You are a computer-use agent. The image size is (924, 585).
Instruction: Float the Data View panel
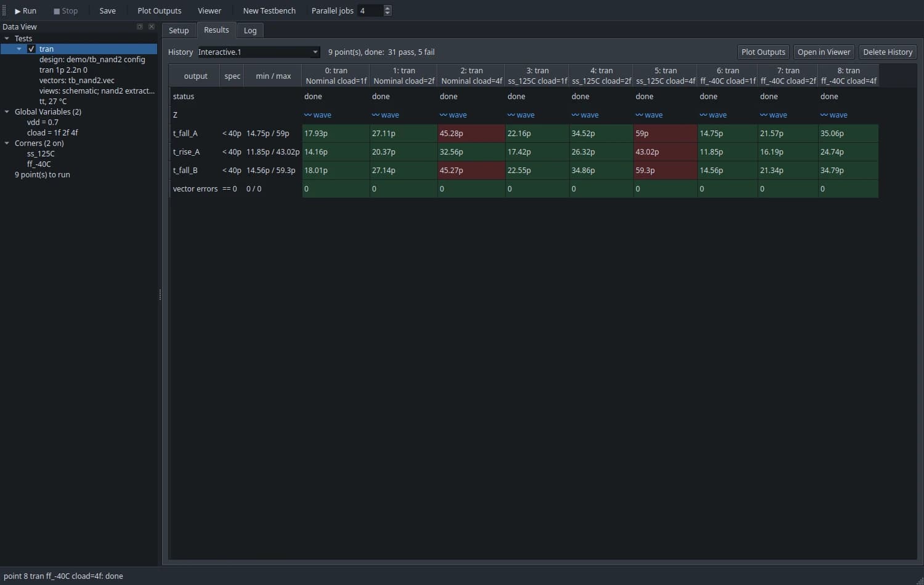click(x=140, y=26)
